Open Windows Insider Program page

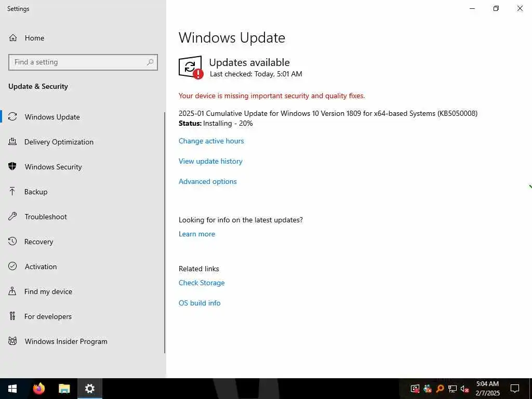(83, 341)
